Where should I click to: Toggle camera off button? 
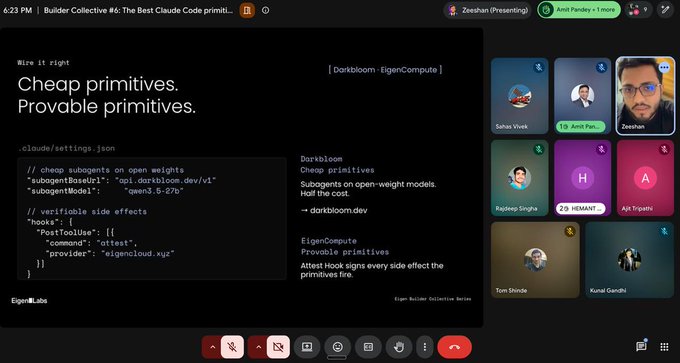278,347
